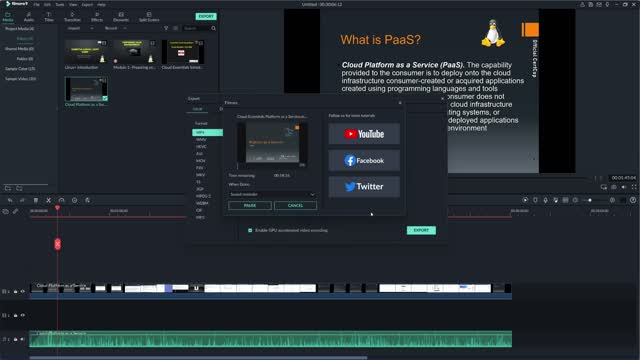Select the Module 1 media thumbnail
The width and height of the screenshot is (640, 360).
point(134,51)
